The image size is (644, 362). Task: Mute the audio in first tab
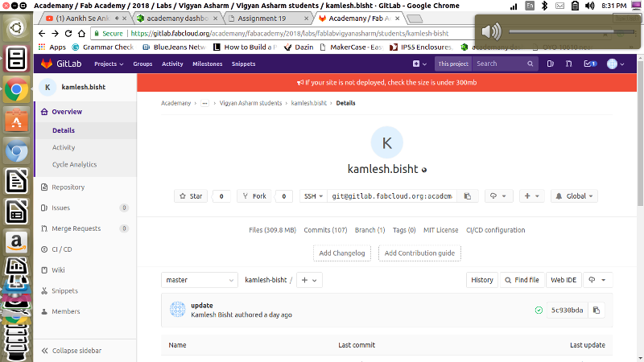click(x=117, y=18)
